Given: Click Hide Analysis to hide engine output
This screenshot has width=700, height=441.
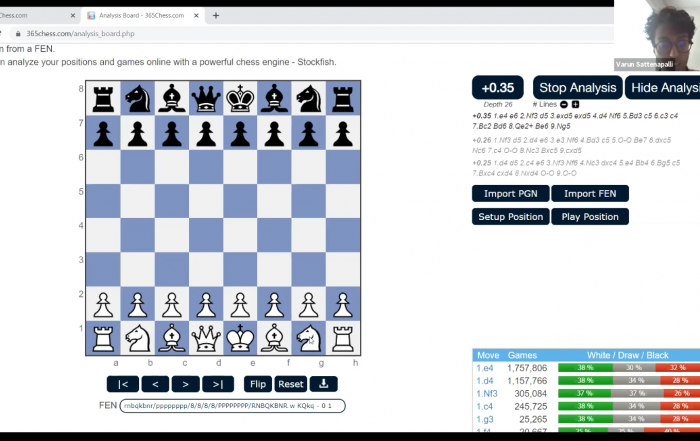Looking at the screenshot, I should [x=662, y=88].
